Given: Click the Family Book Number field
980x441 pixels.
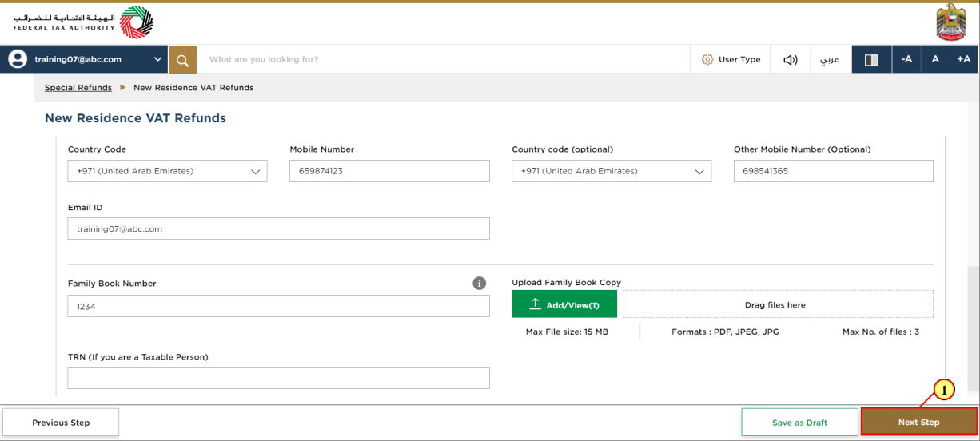Looking at the screenshot, I should pos(278,306).
